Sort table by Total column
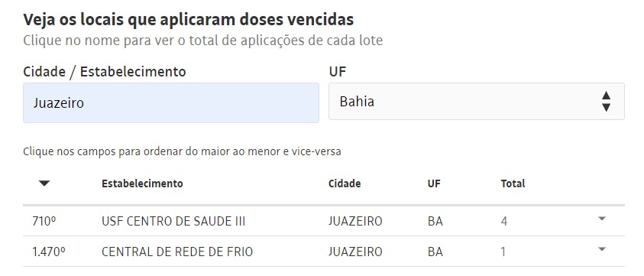The height and width of the screenshot is (276, 644). [x=513, y=183]
